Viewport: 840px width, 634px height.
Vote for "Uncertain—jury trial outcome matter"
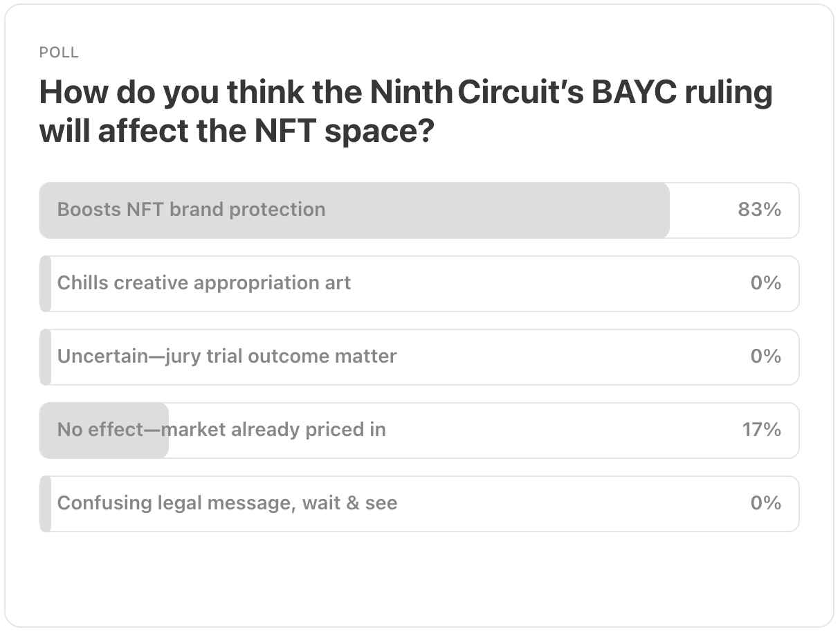pyautogui.click(x=227, y=356)
